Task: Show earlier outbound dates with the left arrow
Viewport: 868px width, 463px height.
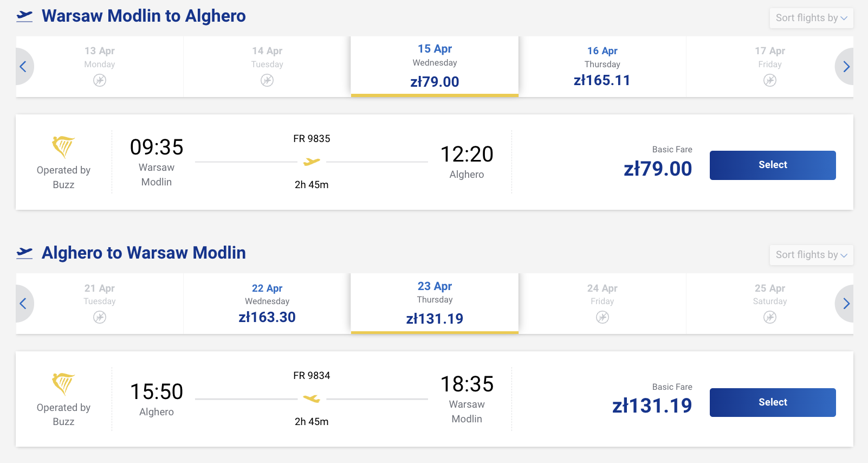Action: [23, 67]
